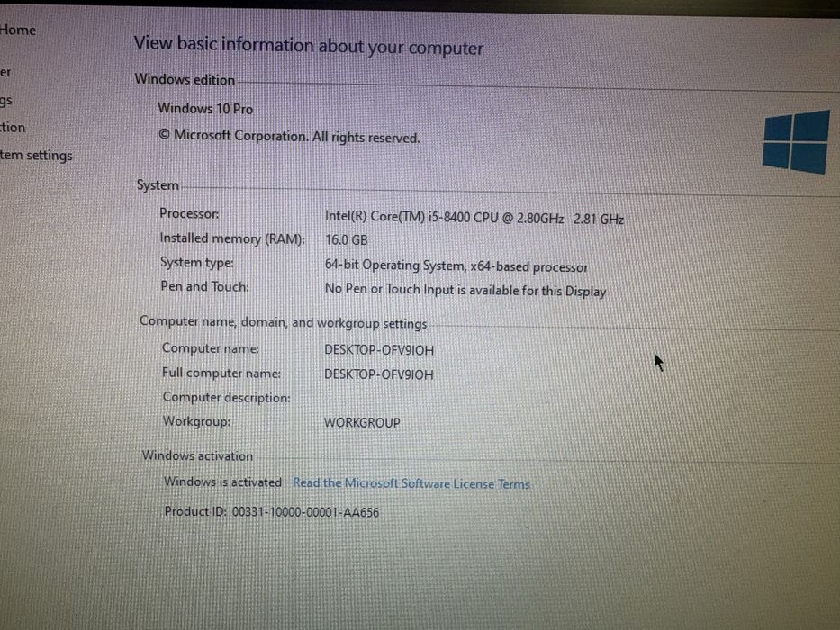The image size is (840, 630).
Task: Select the 'Windows 10 Pro' edition text
Action: tap(205, 108)
